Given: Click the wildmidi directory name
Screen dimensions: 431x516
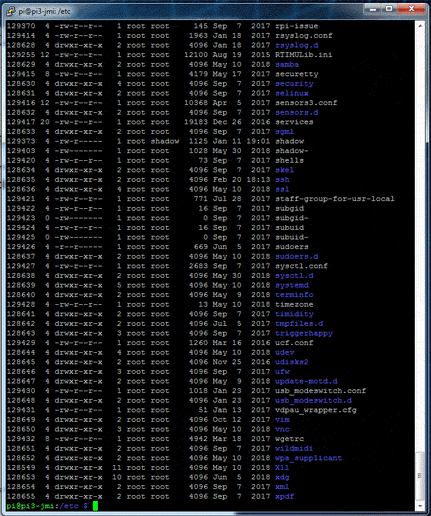Looking at the screenshot, I should (294, 449).
